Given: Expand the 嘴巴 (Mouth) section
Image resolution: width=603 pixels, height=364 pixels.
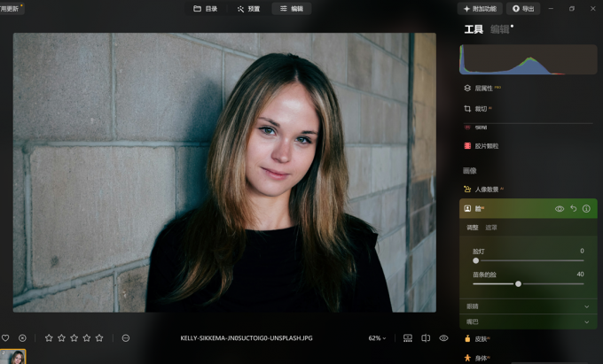Looking at the screenshot, I should coord(528,321).
